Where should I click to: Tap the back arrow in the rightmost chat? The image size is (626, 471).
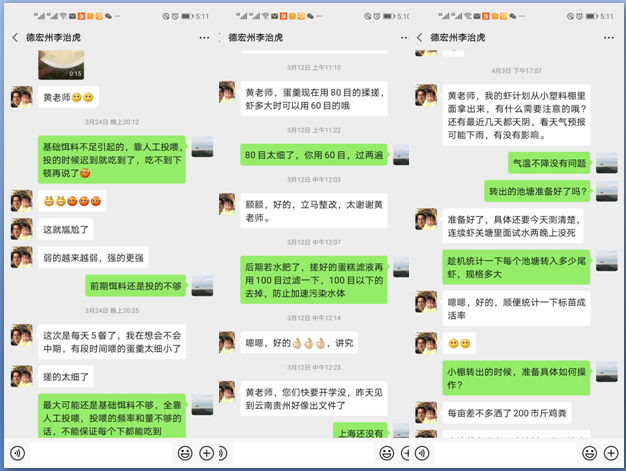tap(418, 37)
